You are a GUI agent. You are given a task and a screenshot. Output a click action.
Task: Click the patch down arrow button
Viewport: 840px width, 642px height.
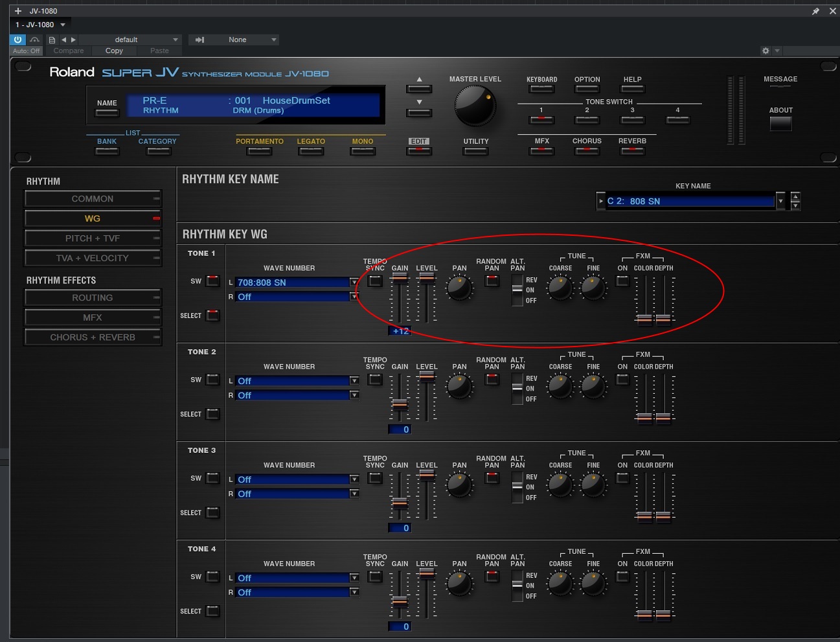tap(419, 111)
